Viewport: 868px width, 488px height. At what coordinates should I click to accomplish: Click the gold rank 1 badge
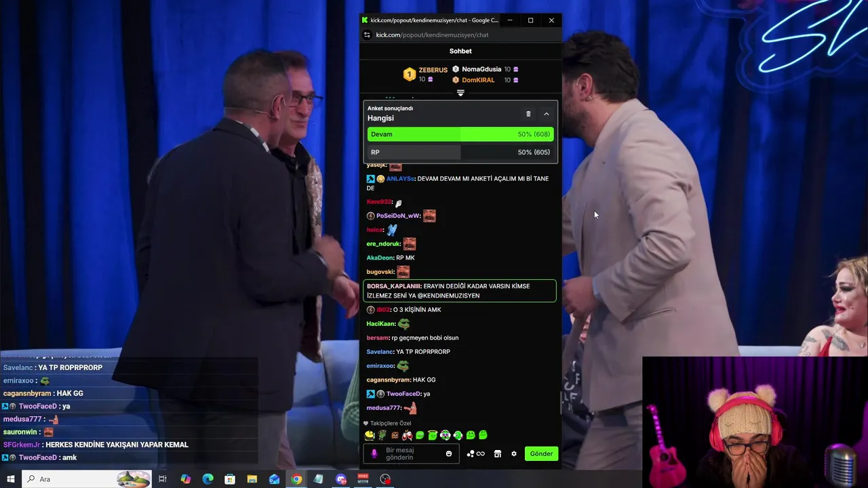[409, 75]
